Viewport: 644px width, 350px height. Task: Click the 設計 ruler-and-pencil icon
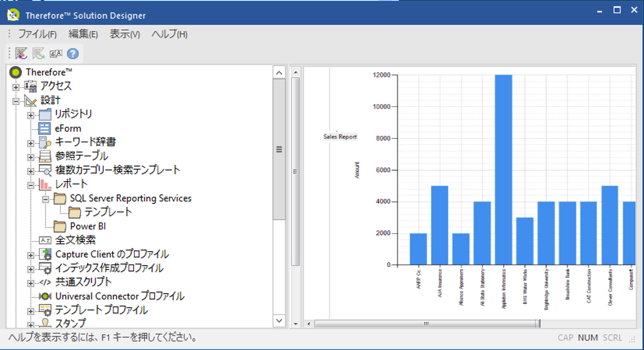click(x=30, y=100)
